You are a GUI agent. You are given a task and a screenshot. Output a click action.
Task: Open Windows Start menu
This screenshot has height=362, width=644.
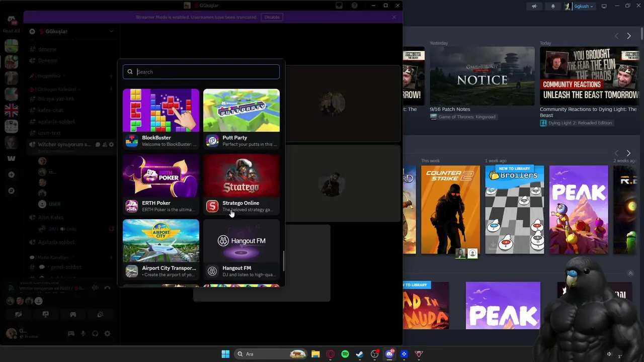point(225,354)
